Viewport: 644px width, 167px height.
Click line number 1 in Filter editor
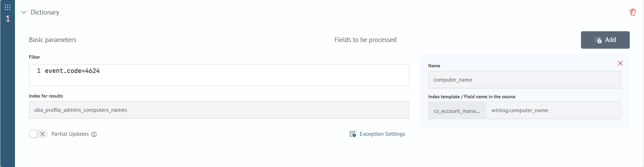[x=39, y=71]
